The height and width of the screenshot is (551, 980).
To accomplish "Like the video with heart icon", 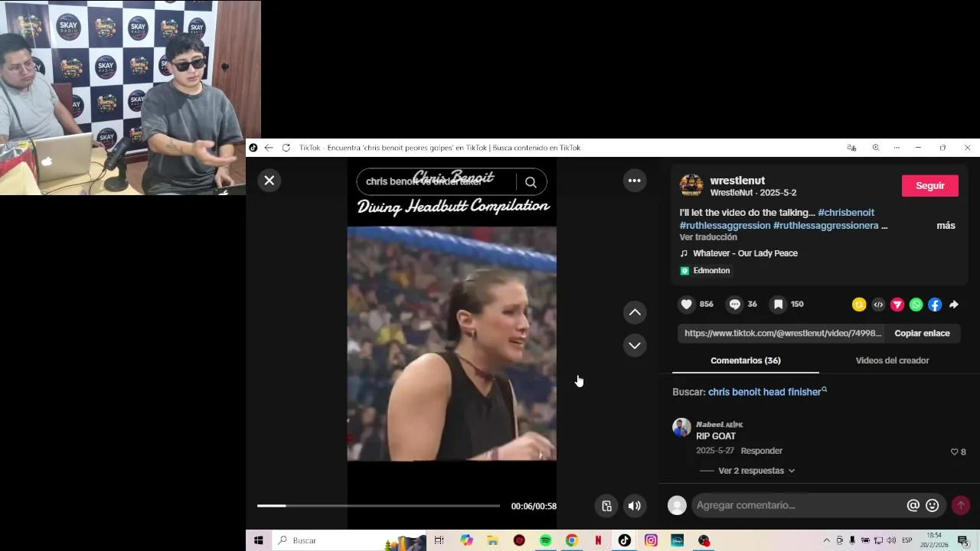I will [687, 305].
